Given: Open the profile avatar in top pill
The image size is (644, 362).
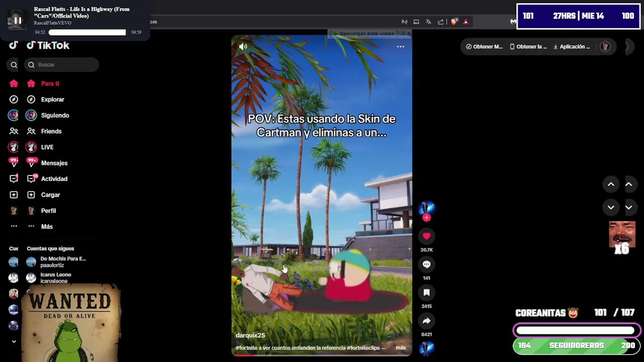Looking at the screenshot, I should 605,47.
